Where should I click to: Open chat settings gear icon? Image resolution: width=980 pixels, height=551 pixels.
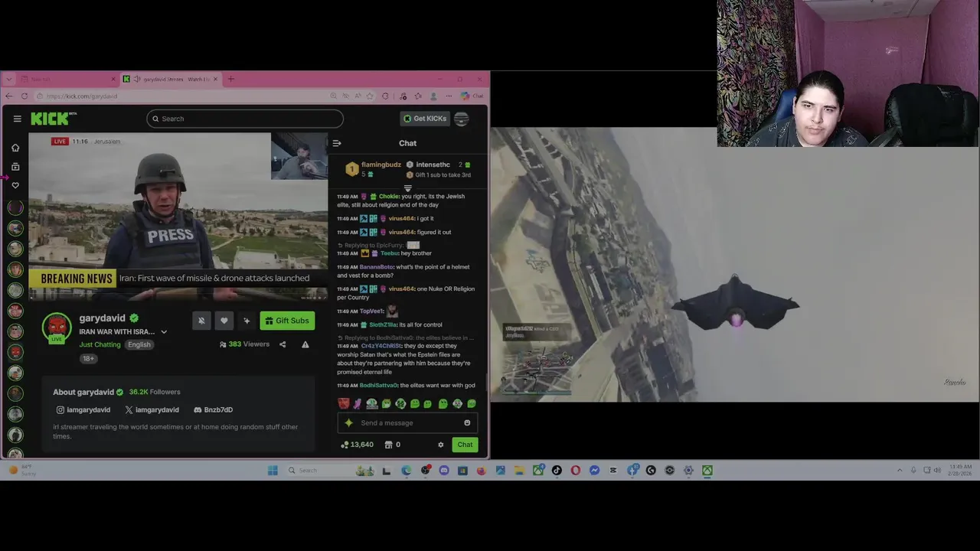pyautogui.click(x=440, y=445)
